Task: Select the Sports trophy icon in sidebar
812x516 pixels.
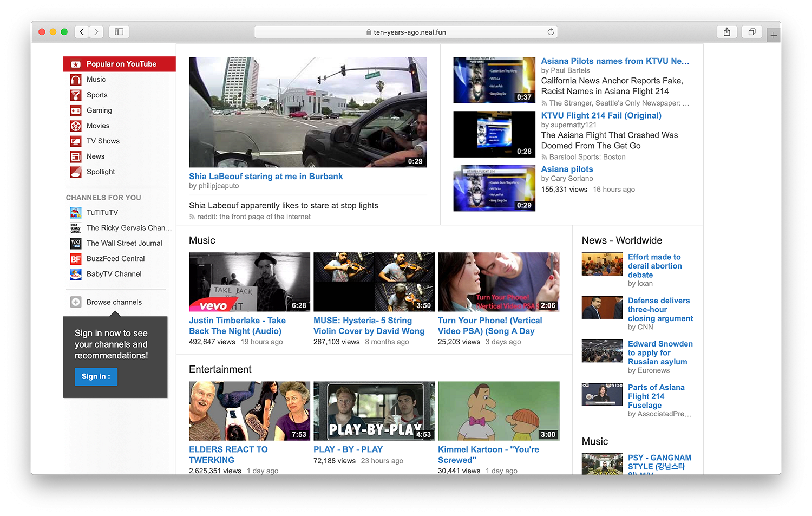Action: tap(76, 95)
